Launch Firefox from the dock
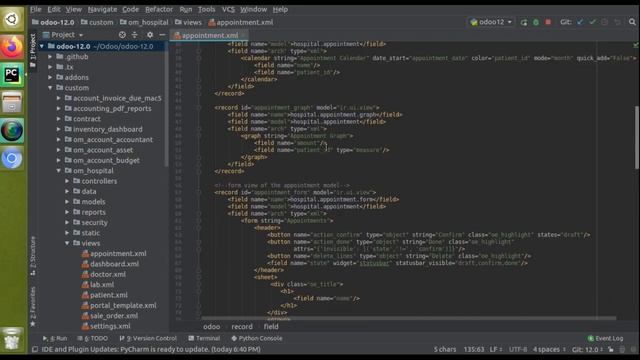Screen dimensions: 640x360 pos(12,47)
